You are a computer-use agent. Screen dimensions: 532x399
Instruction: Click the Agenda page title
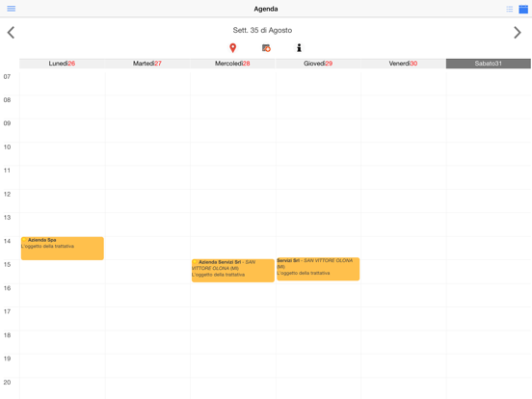(266, 9)
